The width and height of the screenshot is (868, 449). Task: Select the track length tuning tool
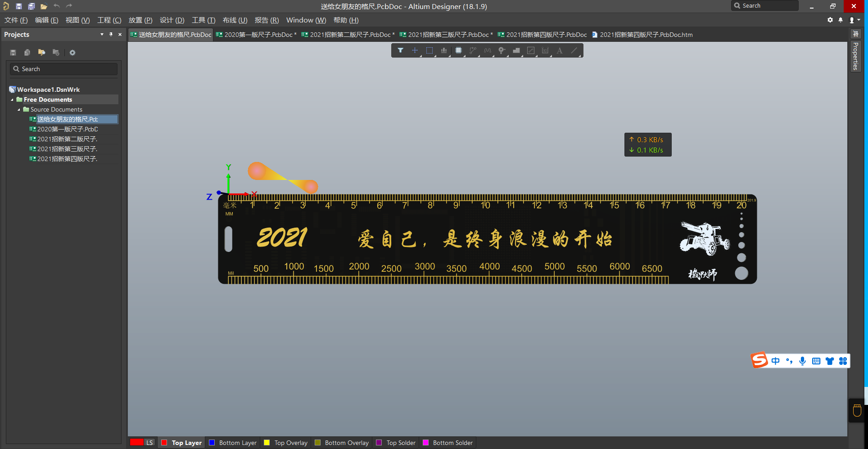click(x=487, y=50)
